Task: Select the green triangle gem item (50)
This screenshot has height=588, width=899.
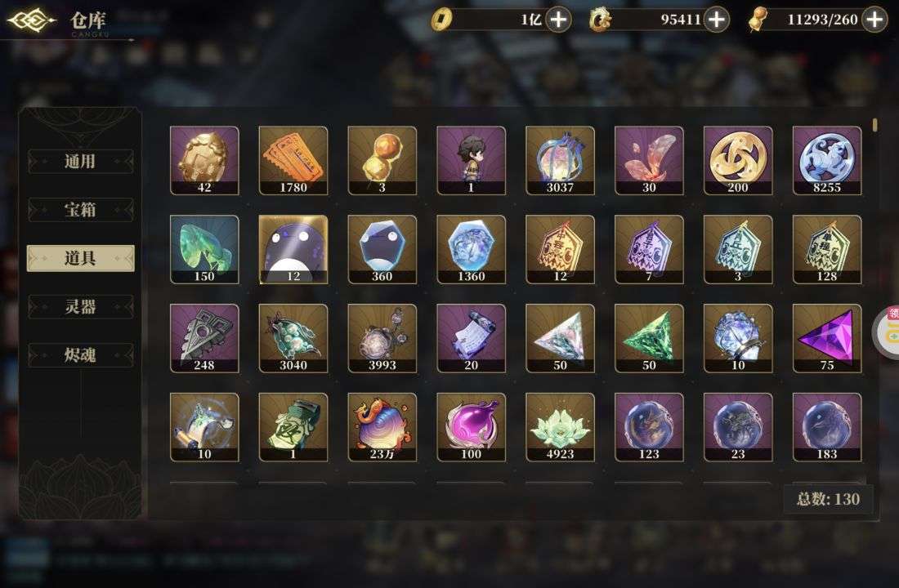Action: pos(649,338)
